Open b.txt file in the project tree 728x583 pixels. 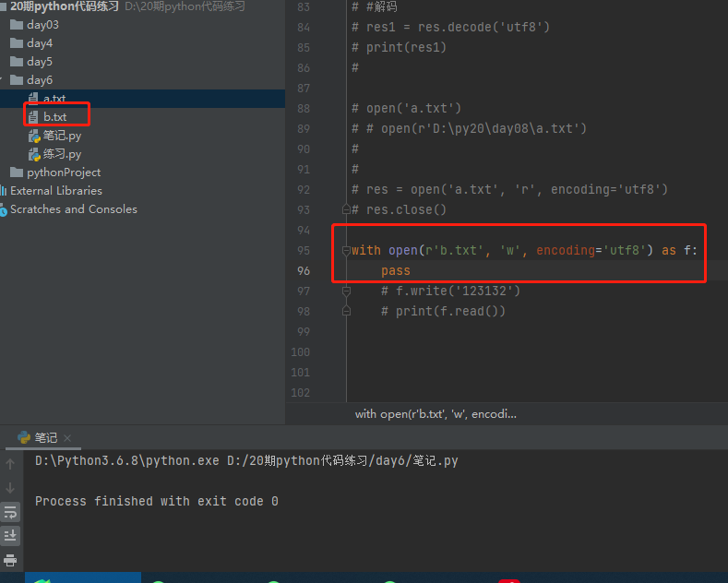pos(54,117)
